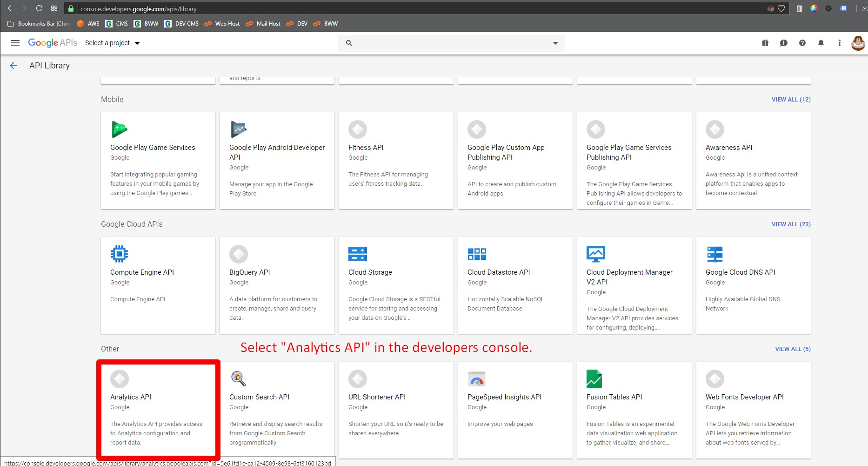Click the Custom Search API magnifier icon
Image resolution: width=868 pixels, height=466 pixels.
pos(238,379)
